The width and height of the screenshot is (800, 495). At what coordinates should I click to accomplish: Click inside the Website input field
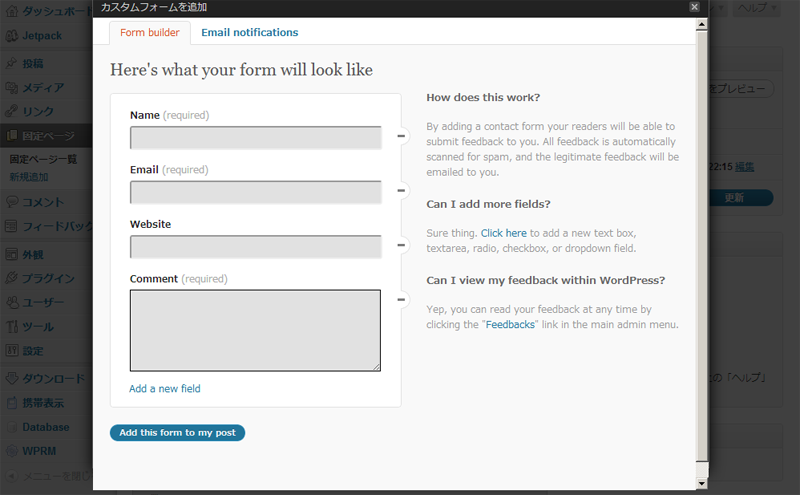pos(256,246)
